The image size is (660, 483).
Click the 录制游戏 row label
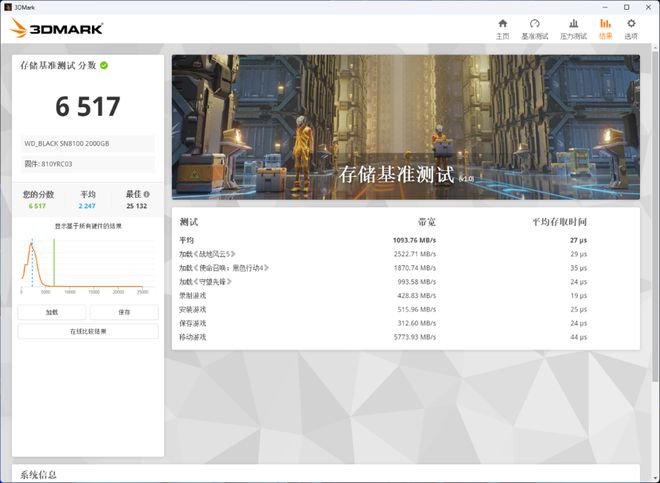(x=192, y=296)
